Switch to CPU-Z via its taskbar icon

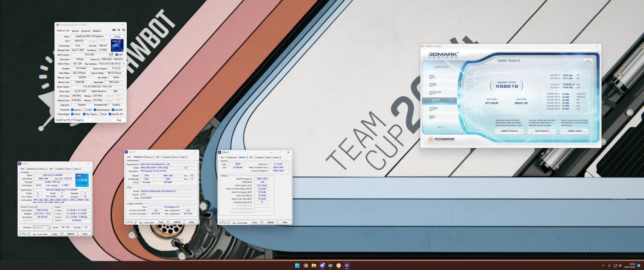(347, 265)
